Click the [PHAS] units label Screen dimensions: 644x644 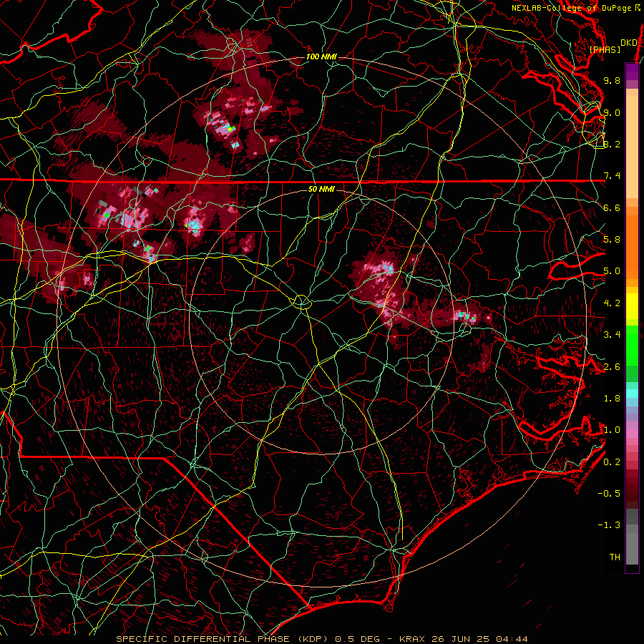[x=605, y=49]
